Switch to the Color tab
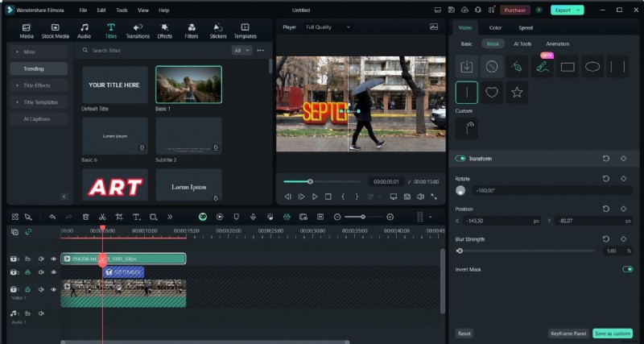The width and height of the screenshot is (644, 344). 495,27
